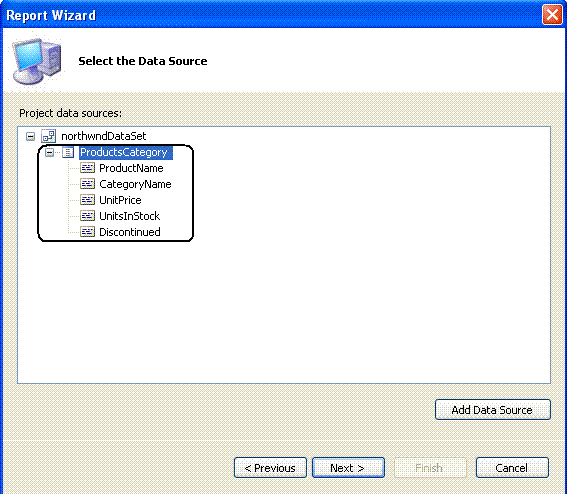The height and width of the screenshot is (494, 568).
Task: Click the Discontinued field icon
Action: pyautogui.click(x=87, y=232)
